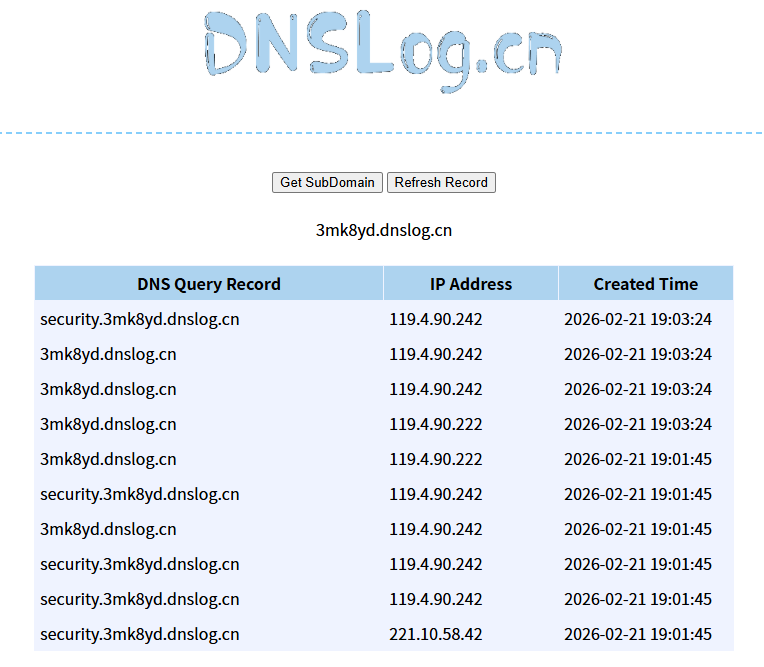
Task: Click the DNS Query Record column header
Action: [x=209, y=284]
